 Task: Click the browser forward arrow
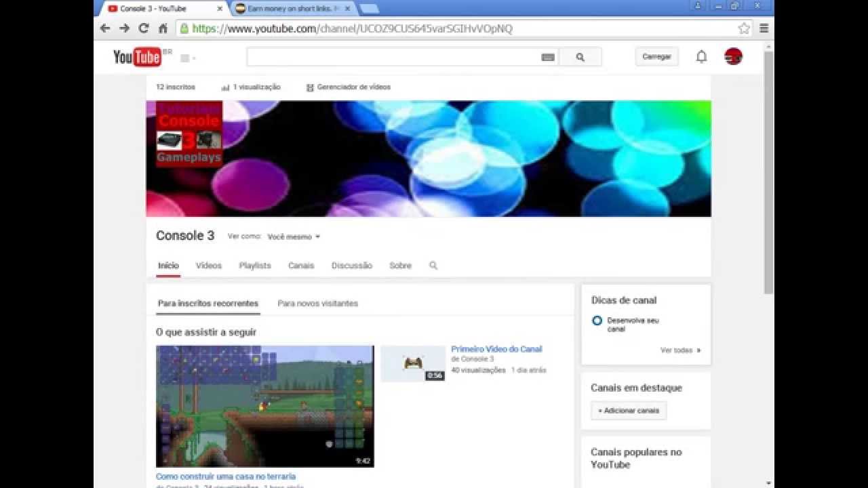coord(124,28)
